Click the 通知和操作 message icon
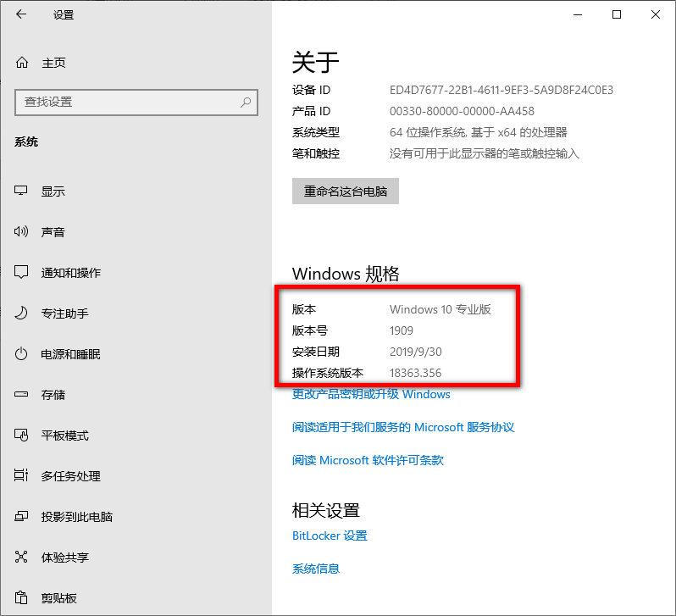 click(x=20, y=272)
